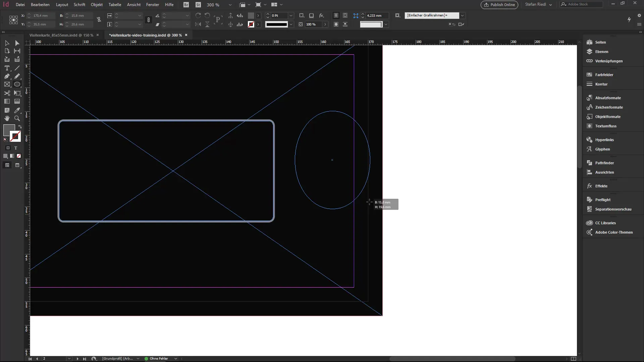This screenshot has height=362, width=644.
Task: Toggle constrain scaling chain link
Action: coord(149,20)
